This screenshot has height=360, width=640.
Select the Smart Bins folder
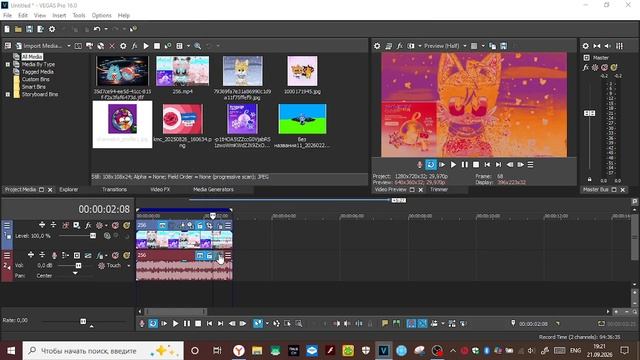click(33, 87)
